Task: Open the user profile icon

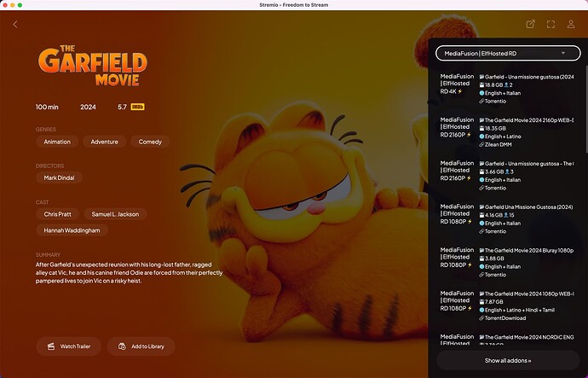Action: pyautogui.click(x=571, y=25)
